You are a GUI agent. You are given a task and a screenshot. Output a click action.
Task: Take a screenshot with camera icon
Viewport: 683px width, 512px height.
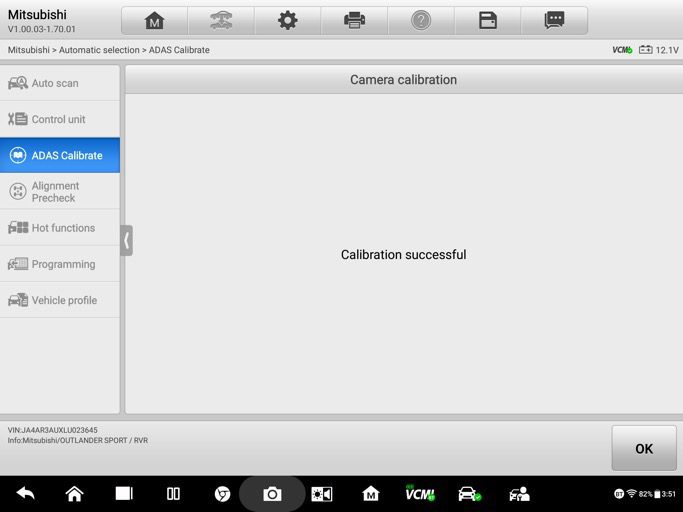click(272, 494)
